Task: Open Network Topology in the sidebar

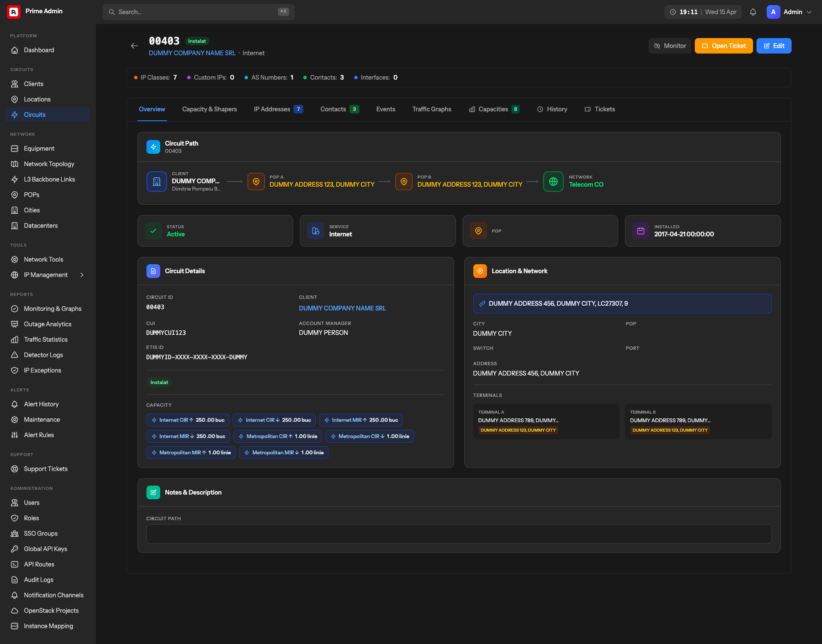Action: [x=48, y=164]
